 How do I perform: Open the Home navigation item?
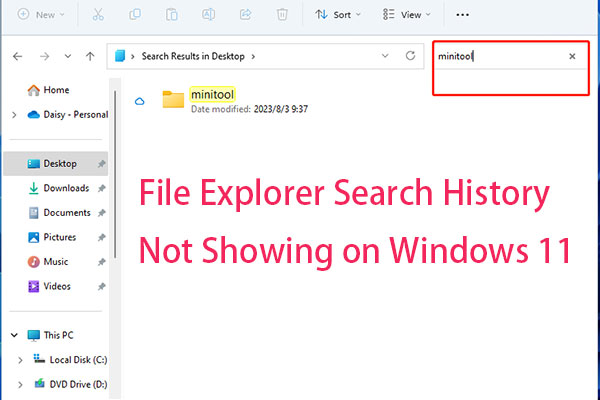pos(56,90)
